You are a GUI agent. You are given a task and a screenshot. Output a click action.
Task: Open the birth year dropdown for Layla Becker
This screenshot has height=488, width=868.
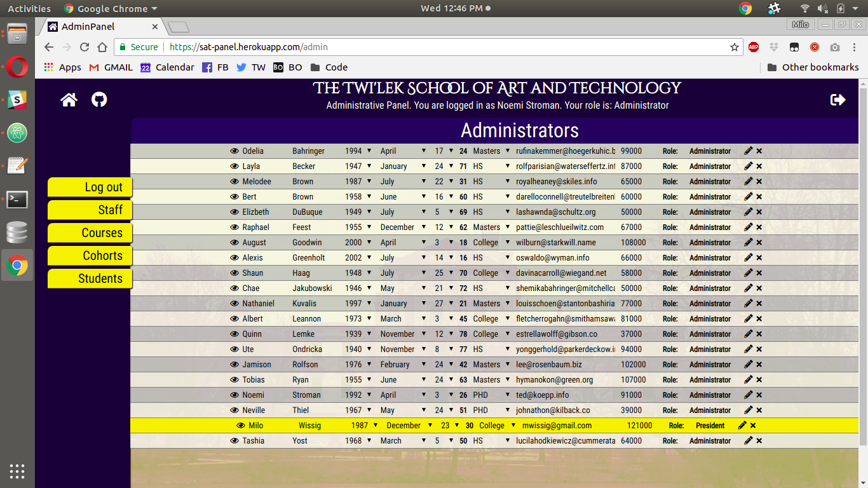click(x=358, y=166)
